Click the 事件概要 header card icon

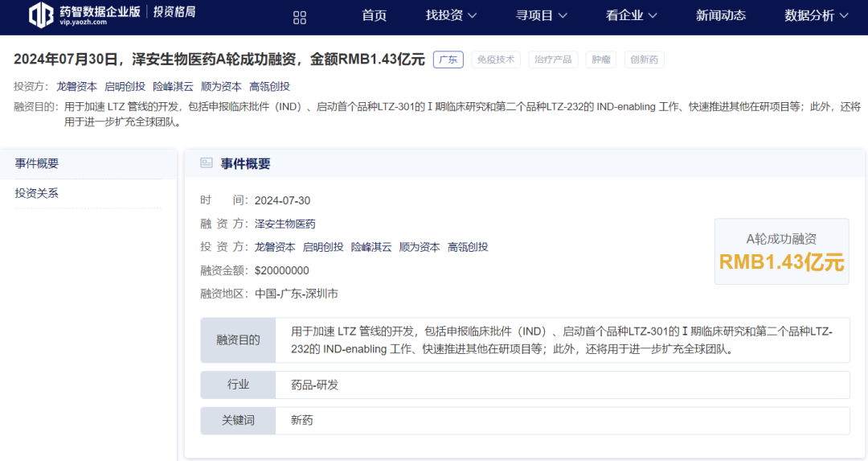(x=207, y=163)
